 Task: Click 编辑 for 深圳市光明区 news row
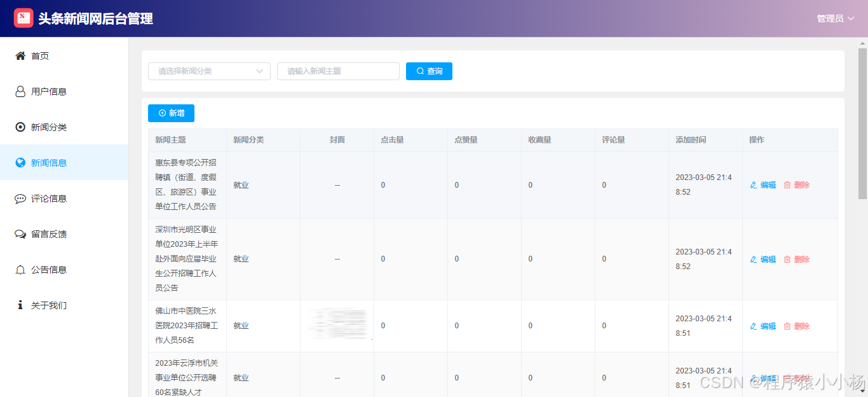(x=763, y=260)
